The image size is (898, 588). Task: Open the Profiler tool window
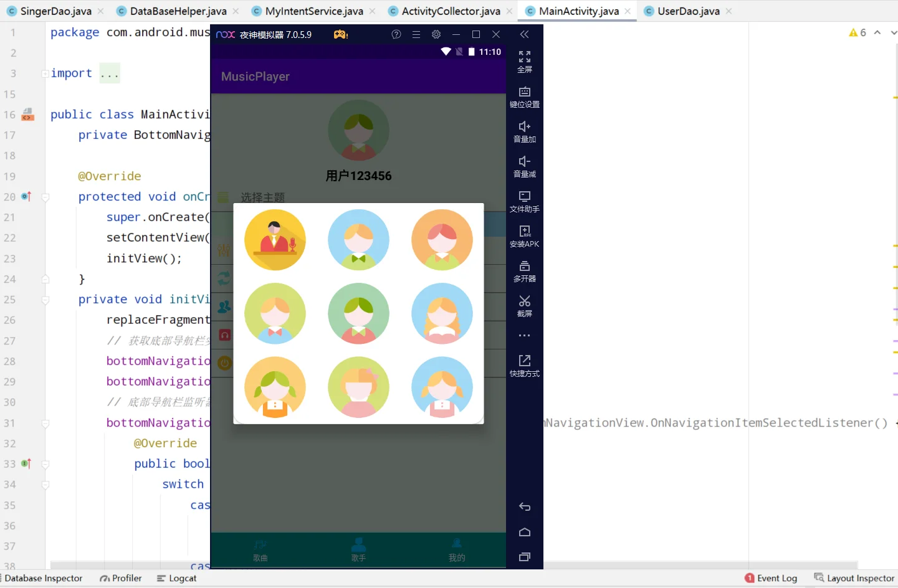coord(121,578)
